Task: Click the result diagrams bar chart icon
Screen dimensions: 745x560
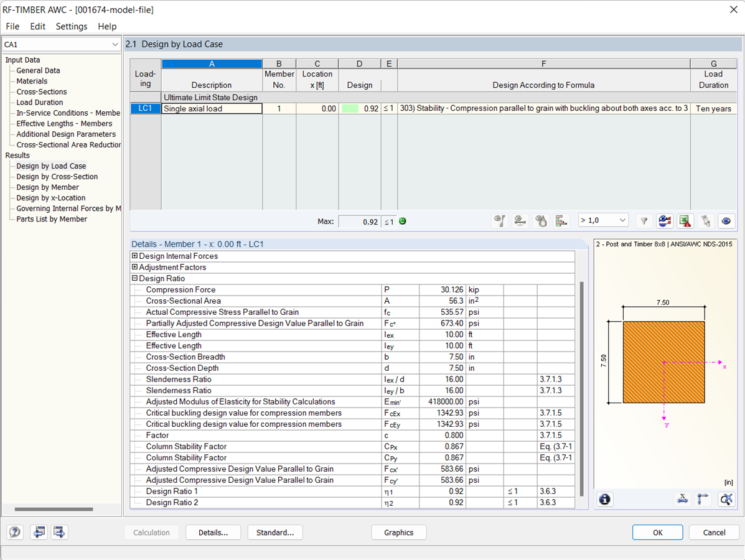Action: point(561,221)
